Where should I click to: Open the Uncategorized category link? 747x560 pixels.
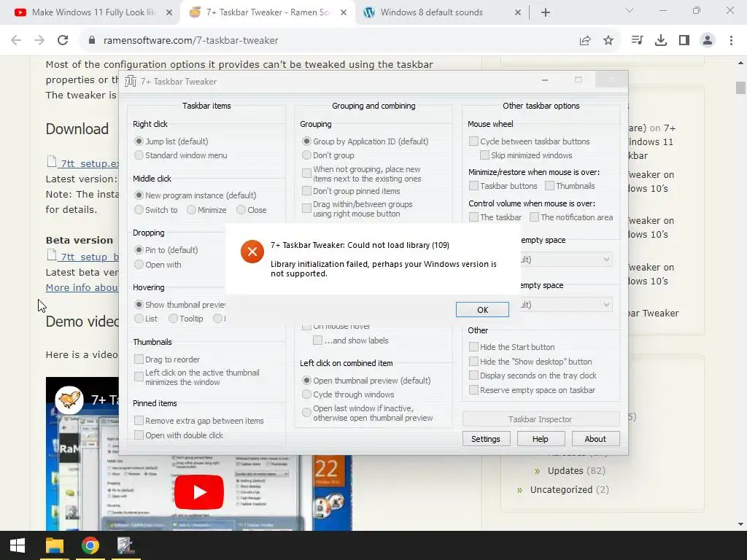click(x=561, y=489)
